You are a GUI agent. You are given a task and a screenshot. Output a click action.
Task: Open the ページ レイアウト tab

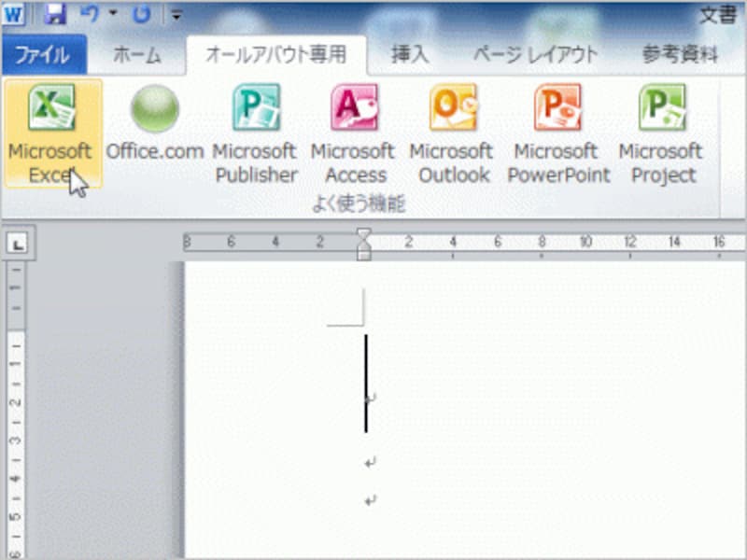(x=535, y=55)
